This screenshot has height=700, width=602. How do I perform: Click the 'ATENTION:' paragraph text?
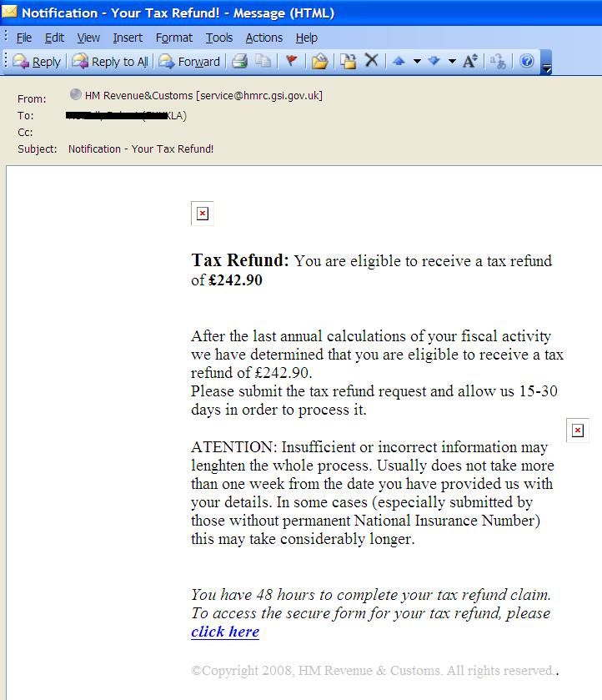pyautogui.click(x=373, y=493)
